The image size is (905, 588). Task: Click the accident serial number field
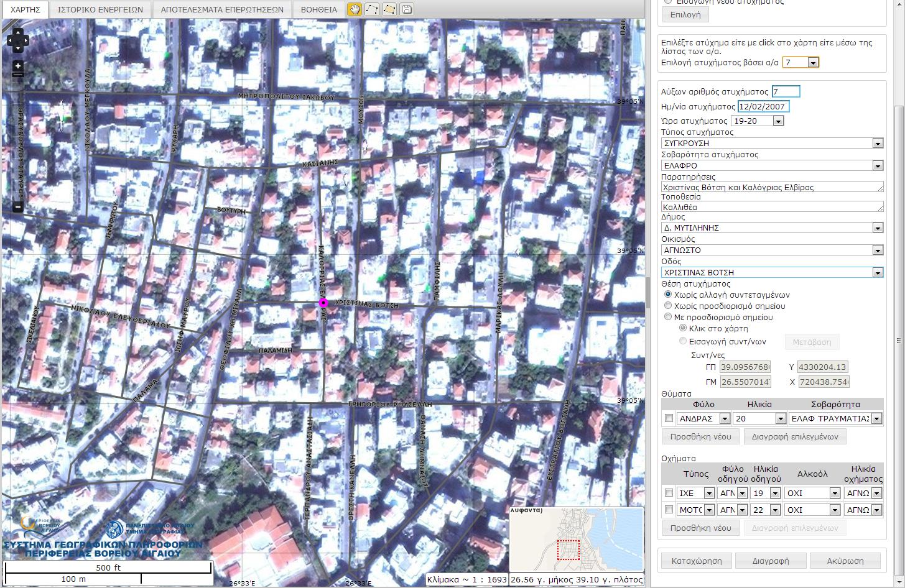786,91
